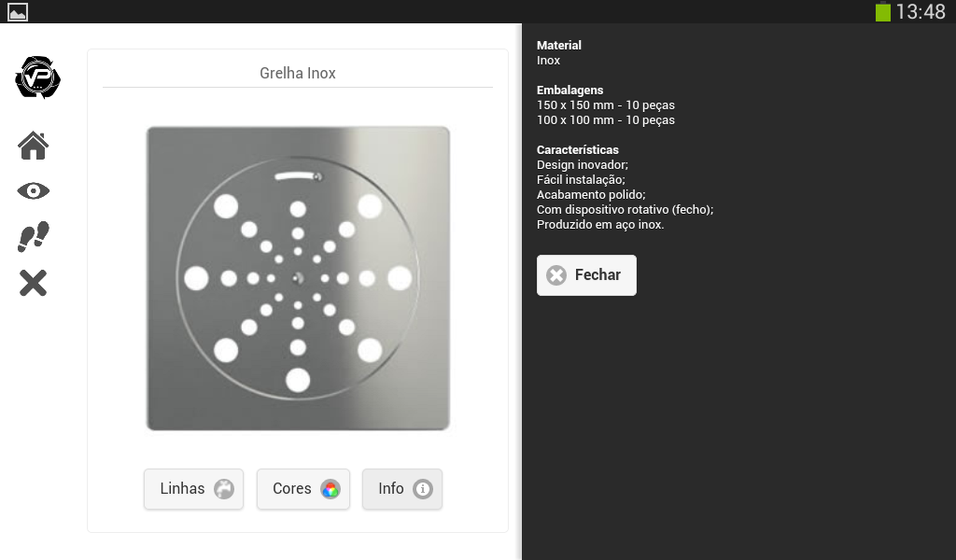Select the 150 x 150 mm packaging line
The width and height of the screenshot is (956, 560).
606,105
